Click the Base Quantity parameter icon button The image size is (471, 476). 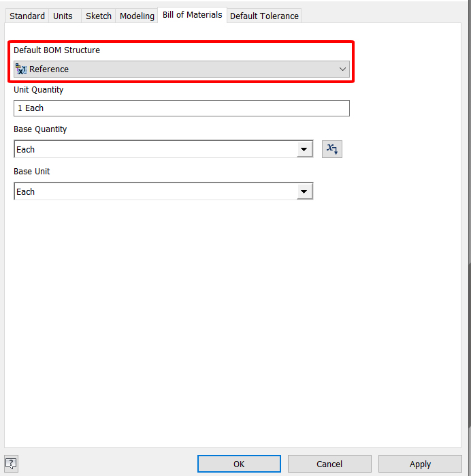click(x=332, y=149)
